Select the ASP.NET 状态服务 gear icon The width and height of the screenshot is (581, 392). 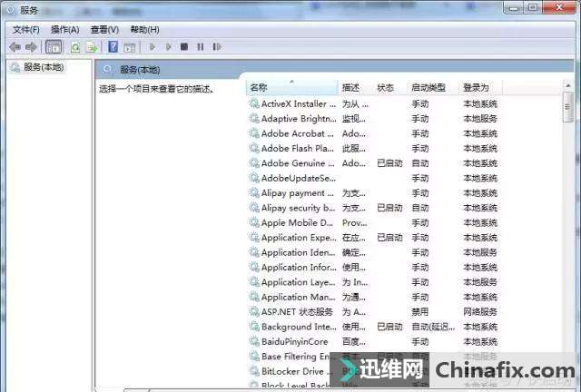254,311
